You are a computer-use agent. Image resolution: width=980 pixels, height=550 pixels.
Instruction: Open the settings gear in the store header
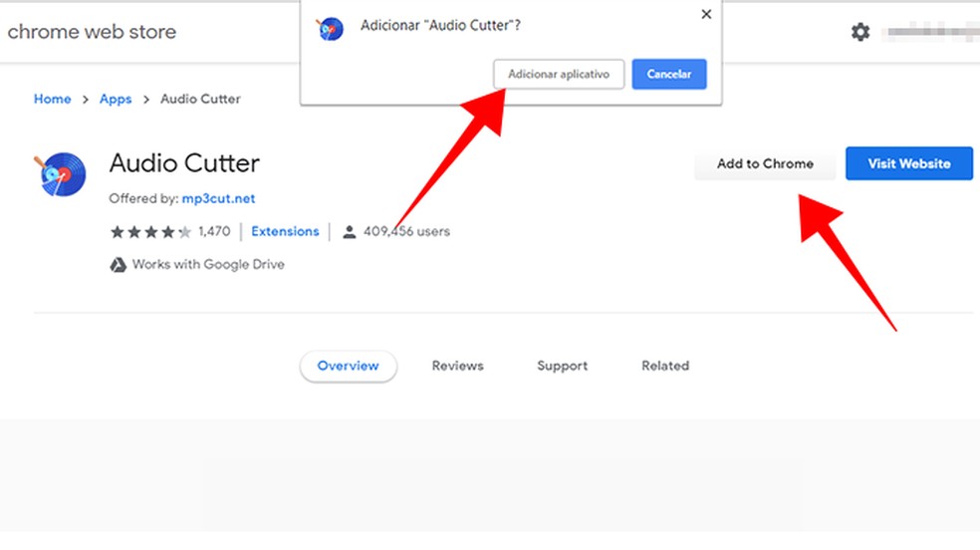[860, 32]
